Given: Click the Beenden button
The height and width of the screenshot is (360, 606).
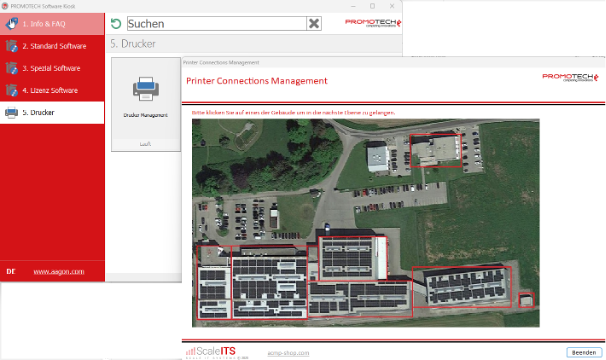Looking at the screenshot, I should pyautogui.click(x=584, y=352).
